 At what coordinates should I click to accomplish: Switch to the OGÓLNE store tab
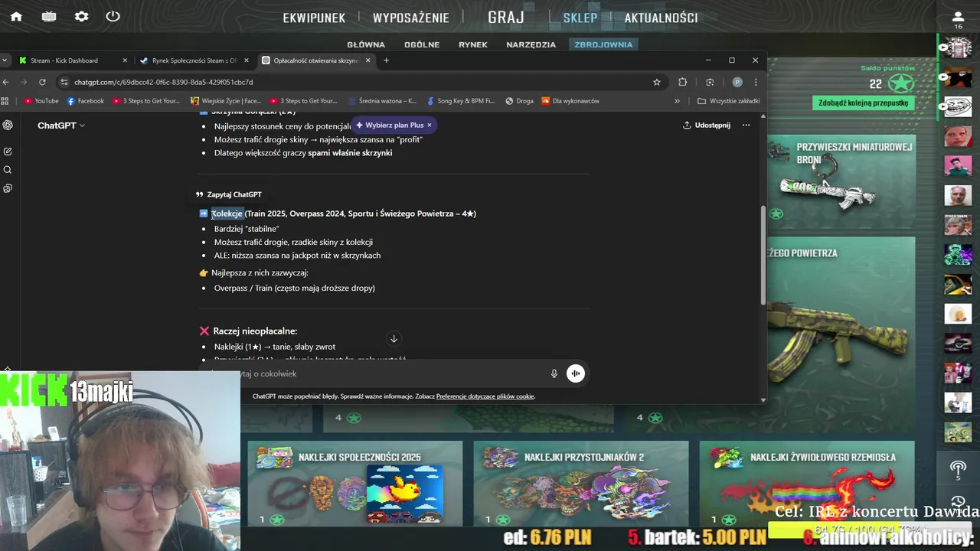[x=422, y=44]
